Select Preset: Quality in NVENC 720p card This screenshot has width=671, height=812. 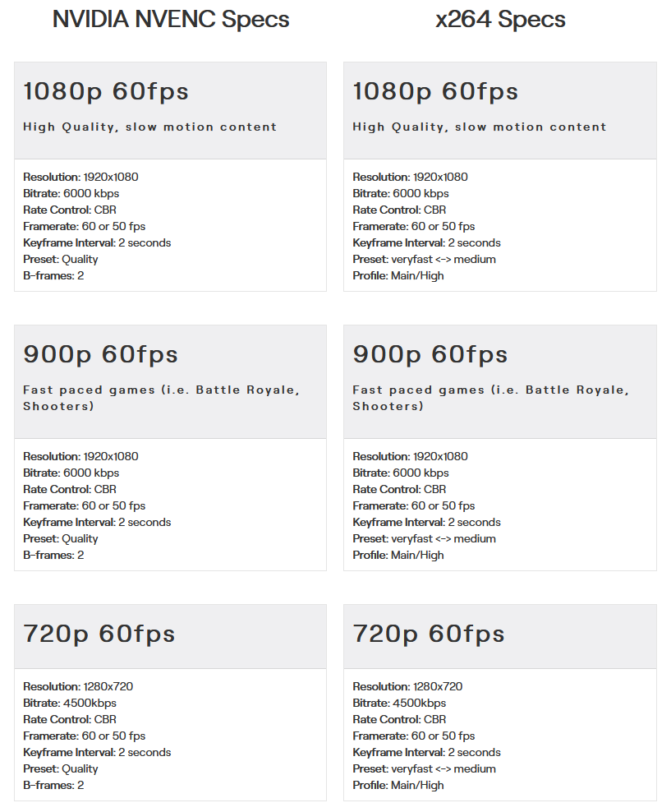[x=60, y=769]
